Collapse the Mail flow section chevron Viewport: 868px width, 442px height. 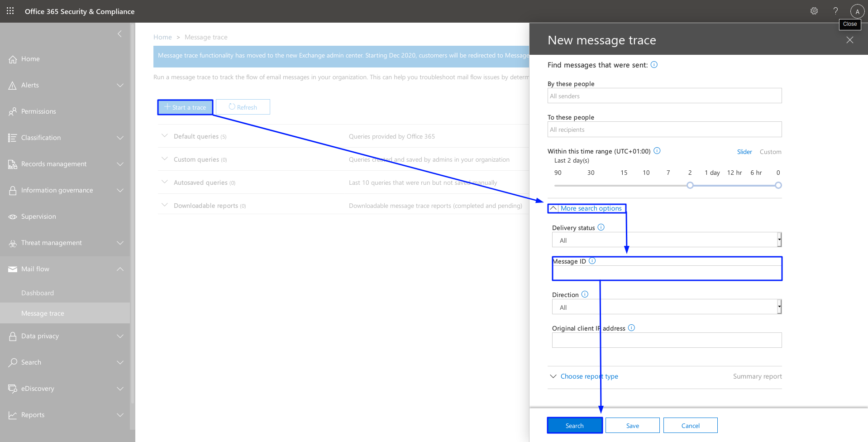[x=120, y=269]
